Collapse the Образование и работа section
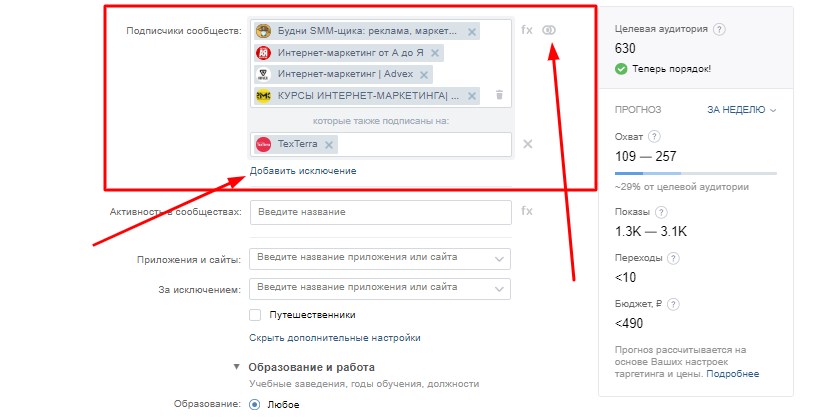This screenshot has width=818, height=418. 236,367
